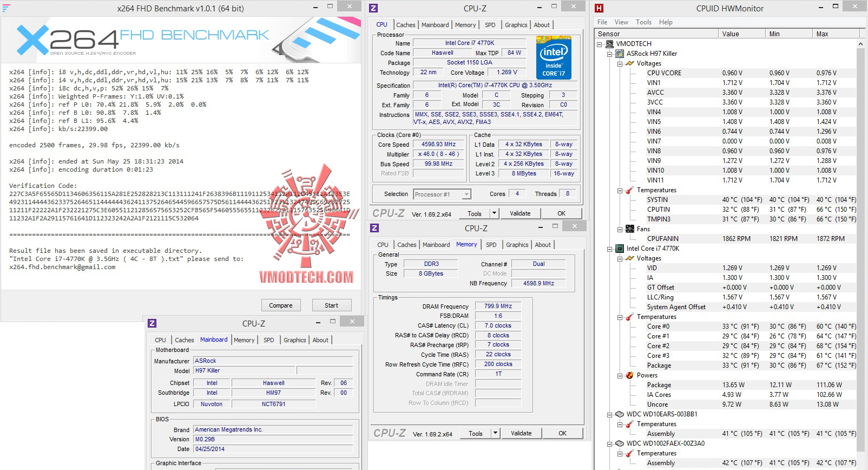This screenshot has height=470, width=868.
Task: Collapse the Intel Core i7 4770K node
Action: coord(610,249)
